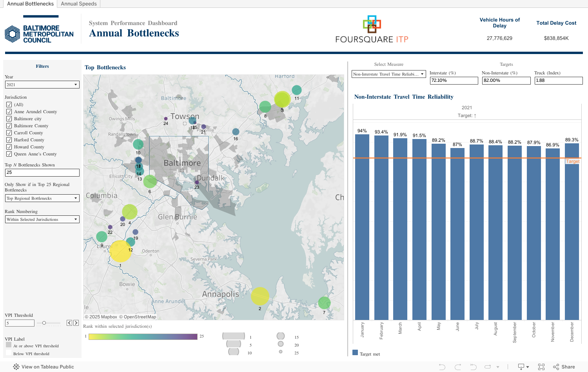Image resolution: width=588 pixels, height=372 pixels.
Task: Open the Year dropdown showing 2021
Action: 42,85
